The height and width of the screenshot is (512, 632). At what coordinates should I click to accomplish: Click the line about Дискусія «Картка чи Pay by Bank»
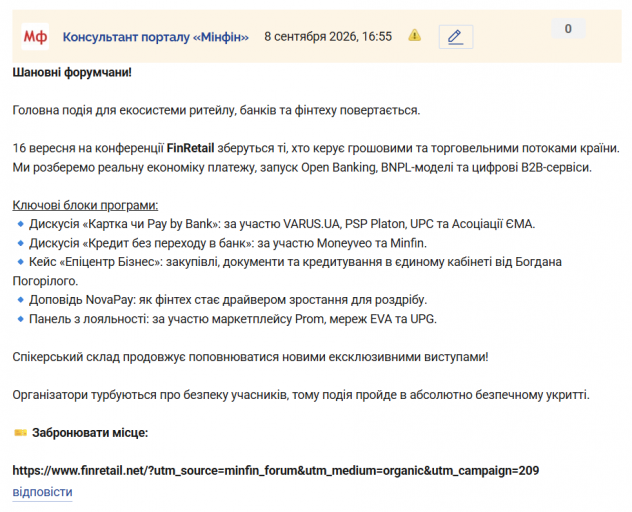pos(282,224)
